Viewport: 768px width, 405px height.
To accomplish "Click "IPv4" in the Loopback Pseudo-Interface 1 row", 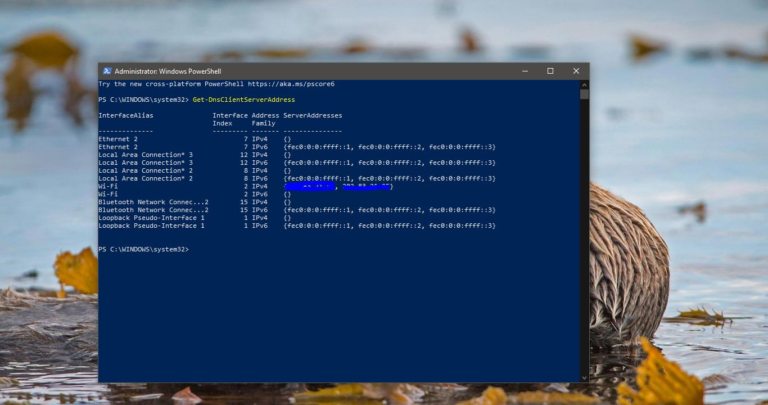I will [x=260, y=217].
